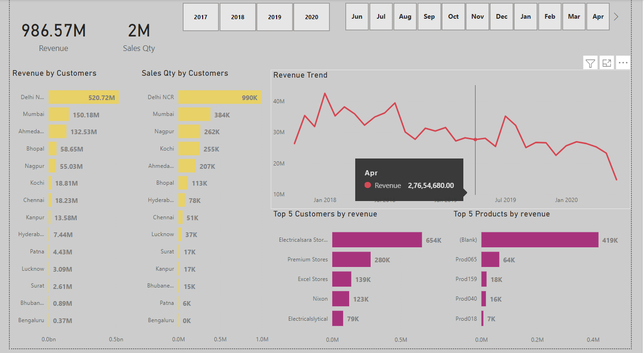
Task: Toggle the Dec month filter
Action: pyautogui.click(x=501, y=16)
